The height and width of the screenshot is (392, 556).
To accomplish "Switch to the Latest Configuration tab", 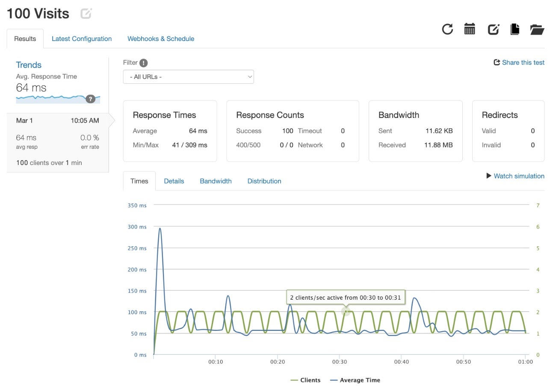I will tap(82, 38).
